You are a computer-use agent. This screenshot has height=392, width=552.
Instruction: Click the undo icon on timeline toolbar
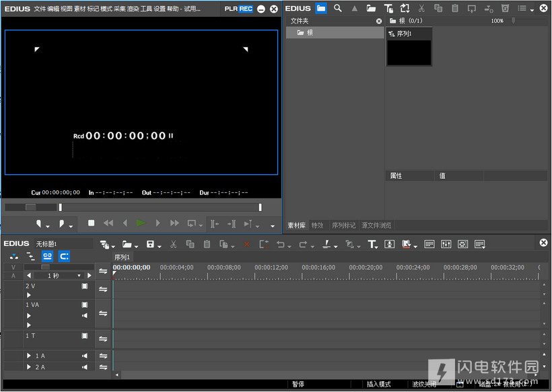click(x=281, y=245)
